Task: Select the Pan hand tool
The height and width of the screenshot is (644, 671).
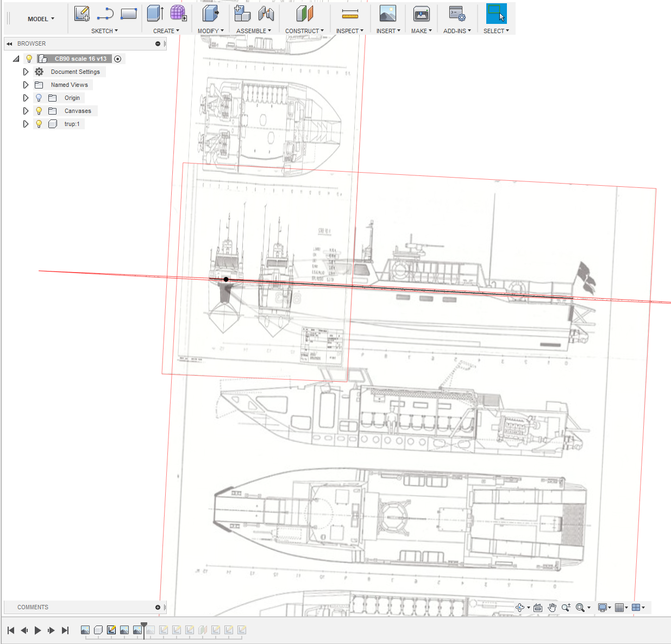Action: click(552, 608)
